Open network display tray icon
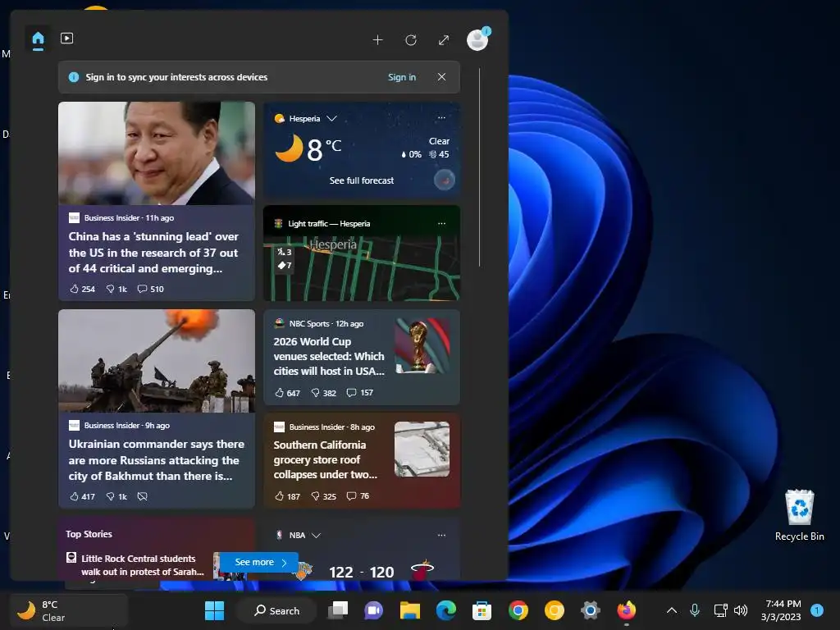The width and height of the screenshot is (840, 630). pos(720,610)
